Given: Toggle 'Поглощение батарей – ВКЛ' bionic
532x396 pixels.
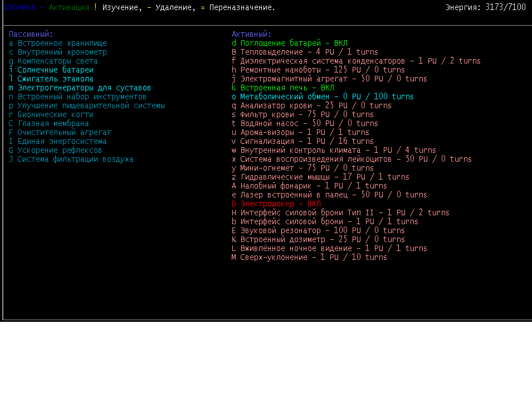Looking at the screenshot, I should (x=290, y=43).
